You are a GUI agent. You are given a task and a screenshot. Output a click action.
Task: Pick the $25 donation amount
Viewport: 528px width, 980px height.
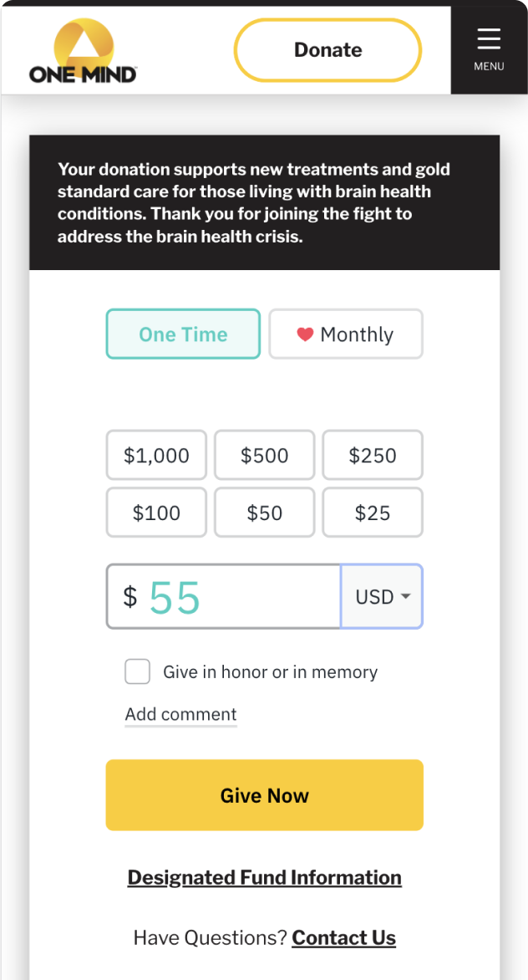click(x=373, y=513)
